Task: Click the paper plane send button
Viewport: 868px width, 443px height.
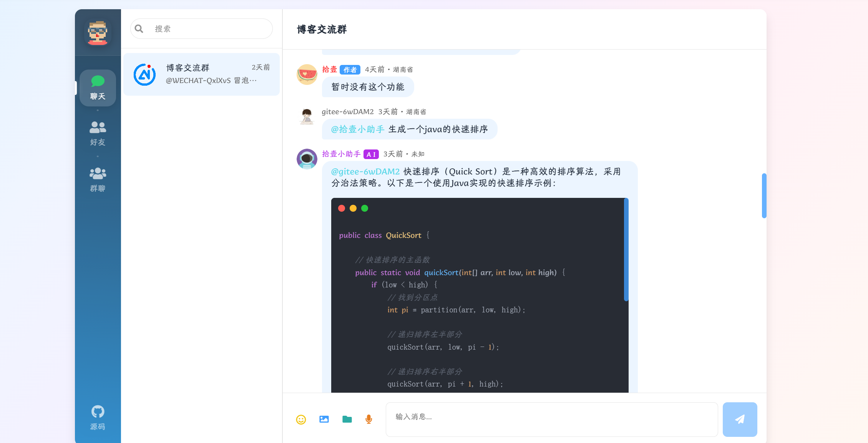Action: point(740,419)
